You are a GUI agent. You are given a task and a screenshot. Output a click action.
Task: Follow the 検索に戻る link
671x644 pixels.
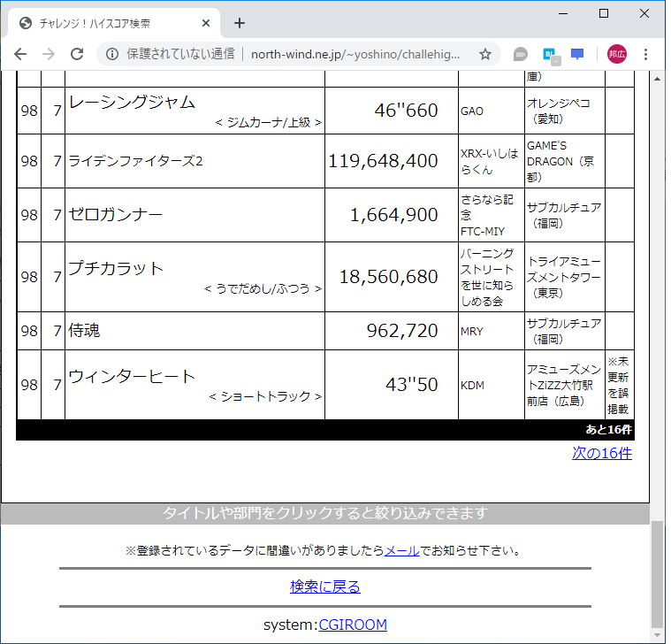coord(325,586)
